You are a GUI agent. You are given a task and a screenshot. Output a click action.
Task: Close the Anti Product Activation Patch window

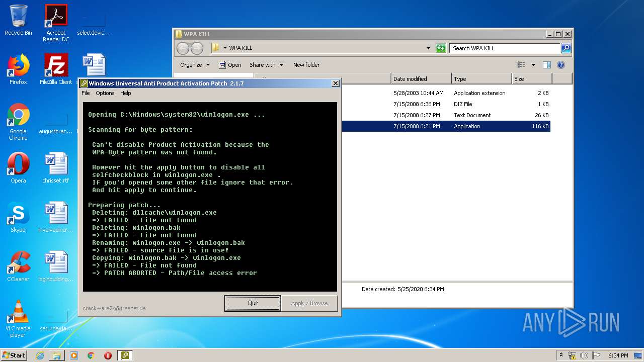coord(336,83)
